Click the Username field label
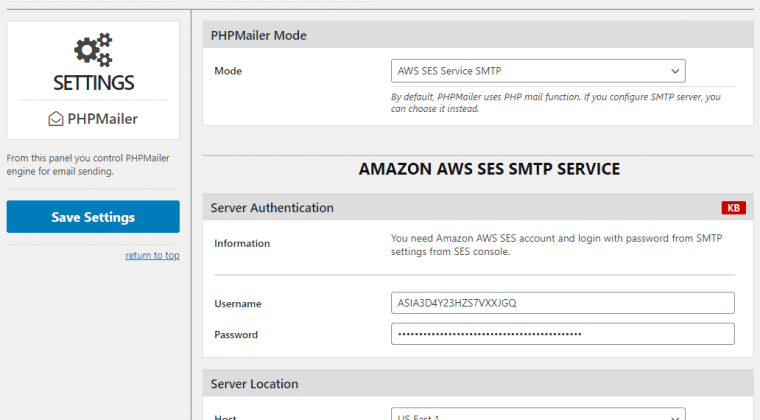 point(238,304)
